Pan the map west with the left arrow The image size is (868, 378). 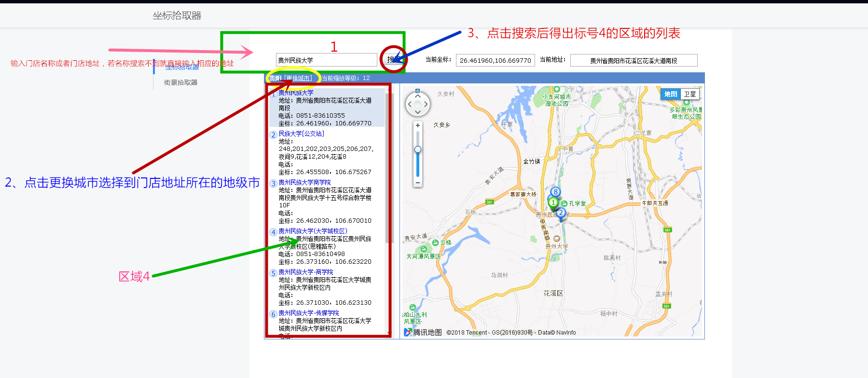pos(410,104)
